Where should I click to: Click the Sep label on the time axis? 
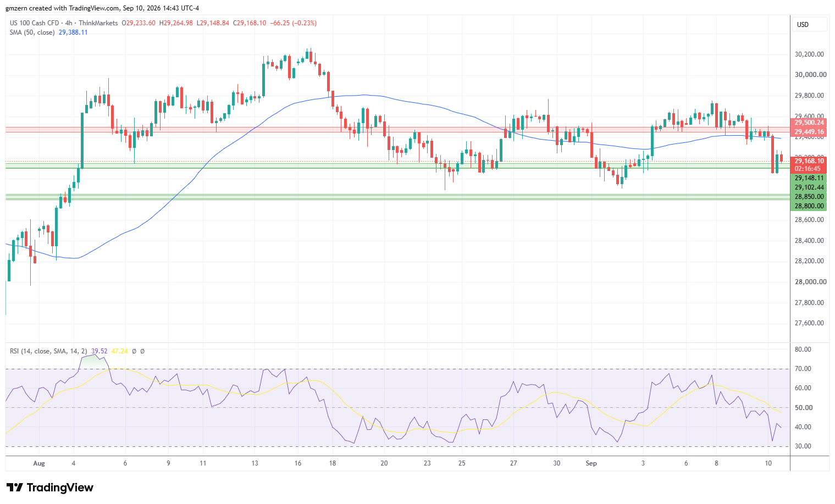tap(591, 463)
